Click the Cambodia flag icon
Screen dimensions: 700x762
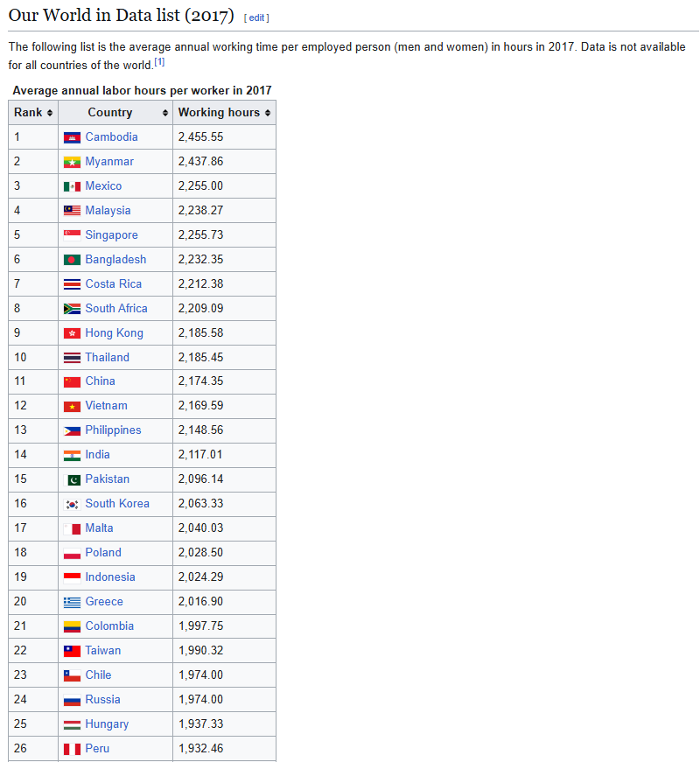(x=72, y=137)
